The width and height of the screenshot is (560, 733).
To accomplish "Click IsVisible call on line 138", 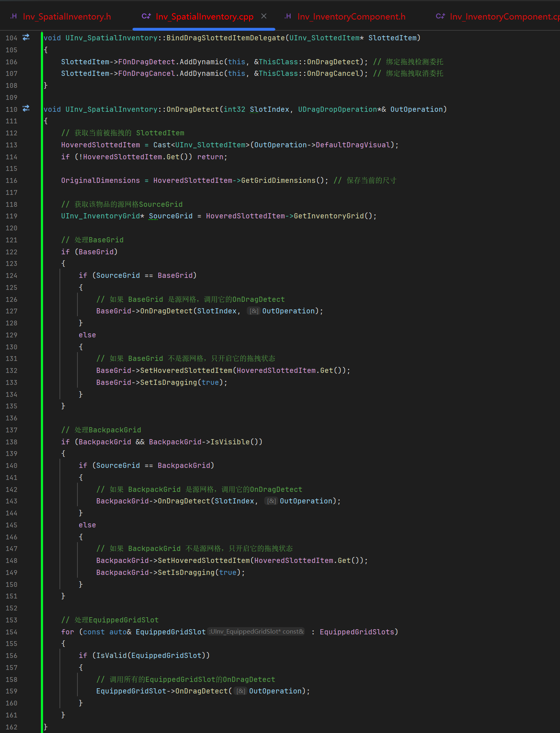I will coord(230,442).
